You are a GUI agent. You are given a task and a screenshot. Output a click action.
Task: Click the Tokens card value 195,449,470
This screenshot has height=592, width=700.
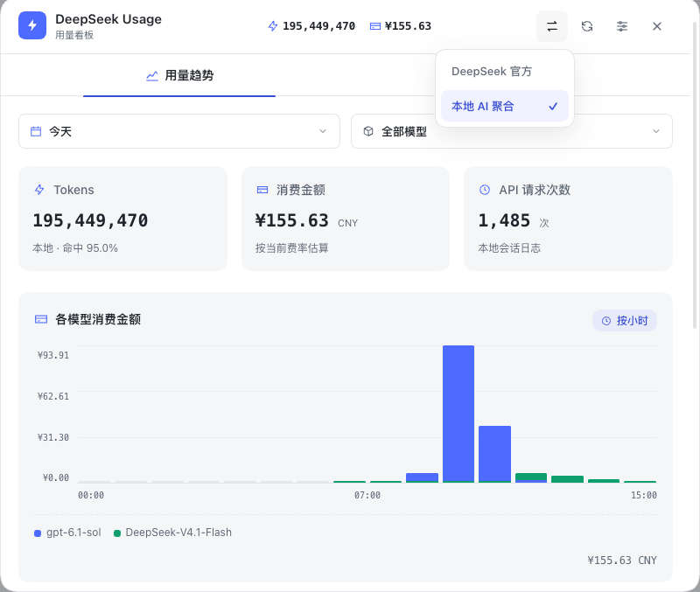90,220
